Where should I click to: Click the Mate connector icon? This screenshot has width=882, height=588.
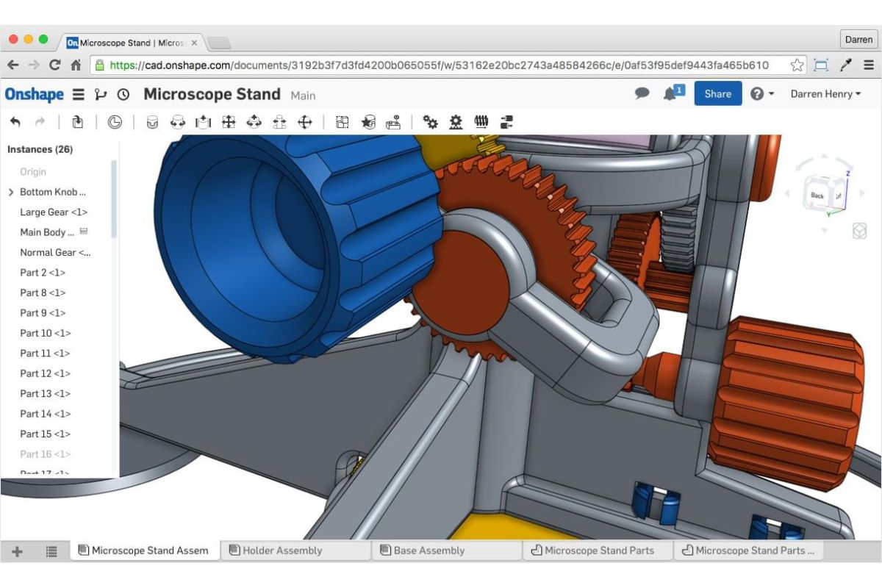click(394, 122)
